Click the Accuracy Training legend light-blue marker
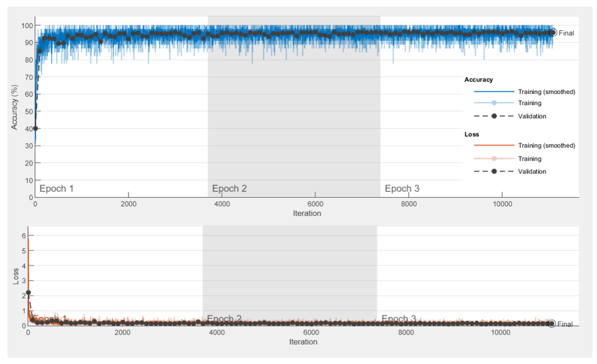The width and height of the screenshot is (597, 364). [x=494, y=103]
